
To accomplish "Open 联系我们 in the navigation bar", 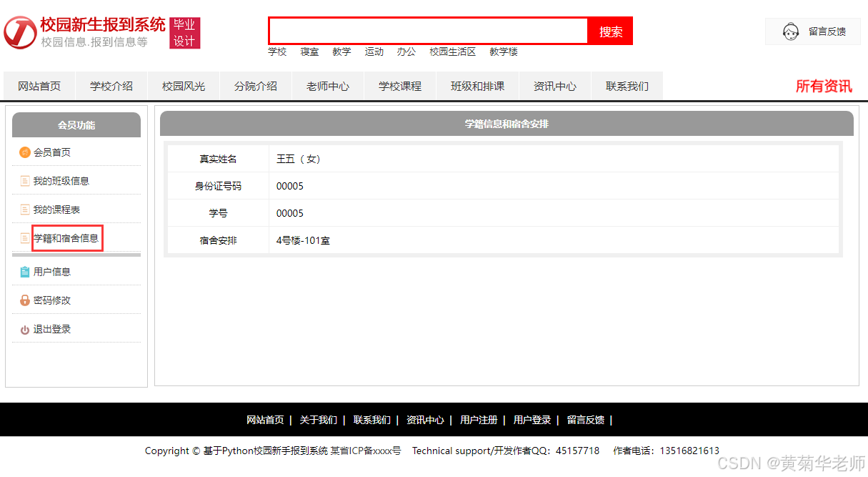I will point(627,86).
